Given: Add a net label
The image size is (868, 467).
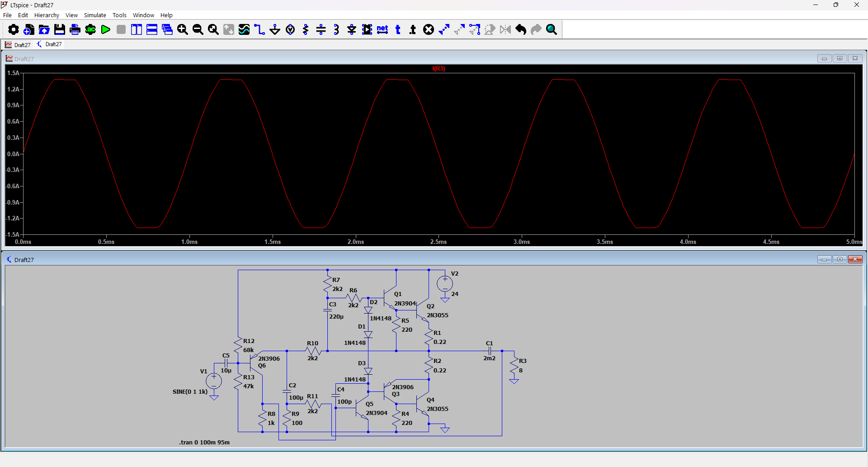Looking at the screenshot, I should [x=382, y=30].
